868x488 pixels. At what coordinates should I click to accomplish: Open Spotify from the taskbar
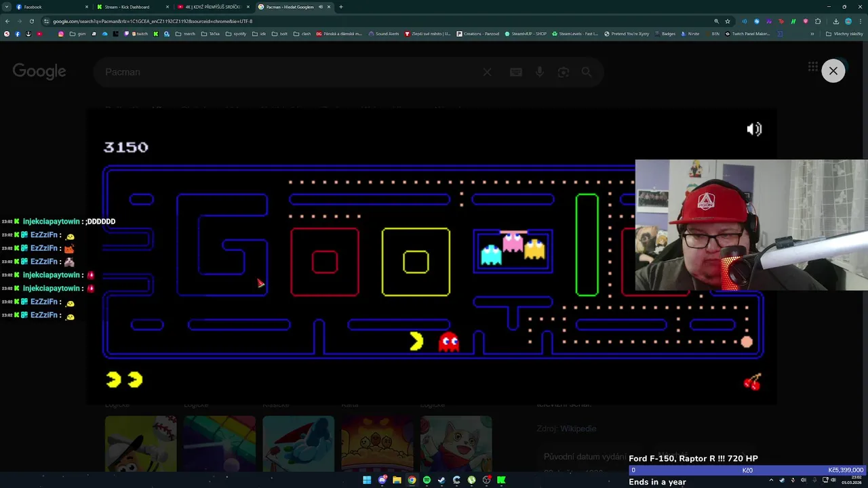coord(427,480)
